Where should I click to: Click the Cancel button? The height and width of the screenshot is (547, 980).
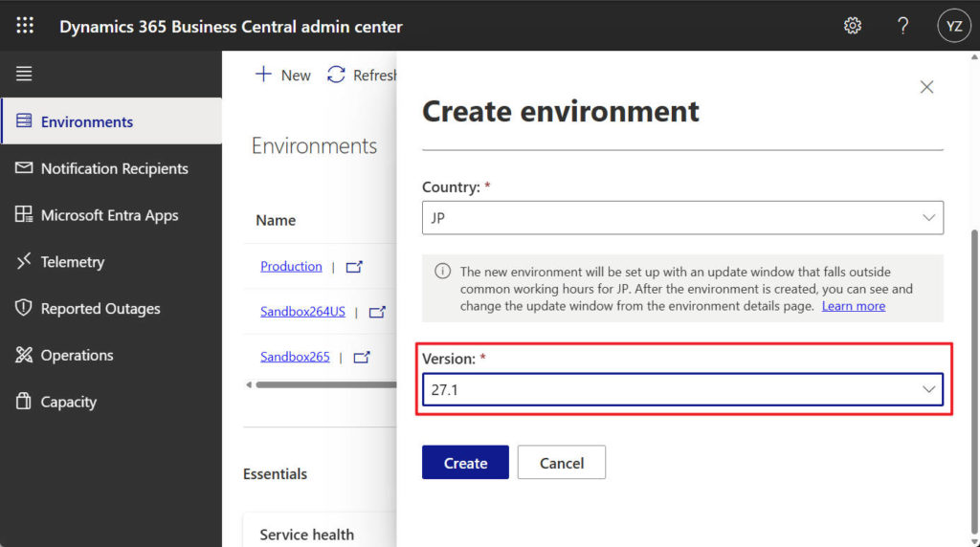[561, 463]
